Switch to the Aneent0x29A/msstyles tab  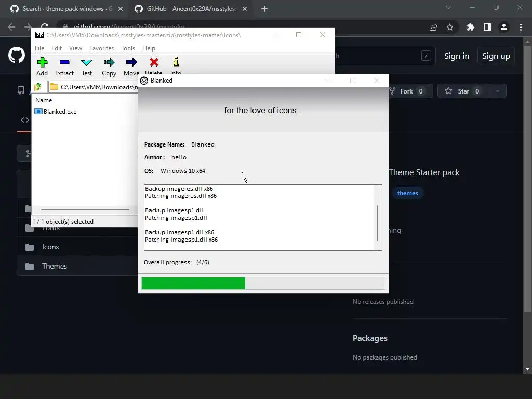click(190, 9)
